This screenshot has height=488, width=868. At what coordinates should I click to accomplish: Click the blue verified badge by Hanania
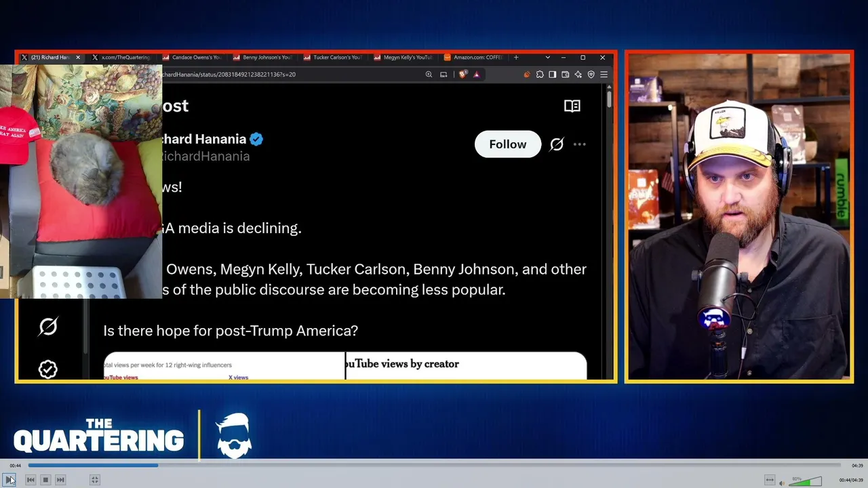pyautogui.click(x=256, y=139)
